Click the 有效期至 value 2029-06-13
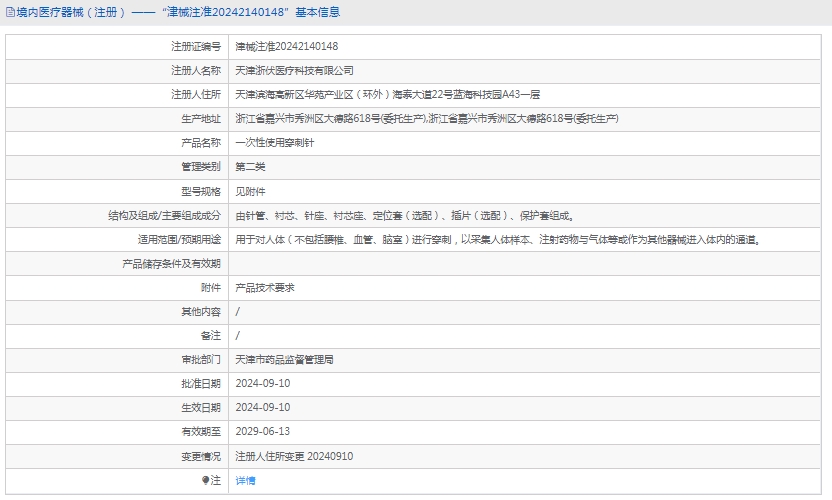 [262, 431]
